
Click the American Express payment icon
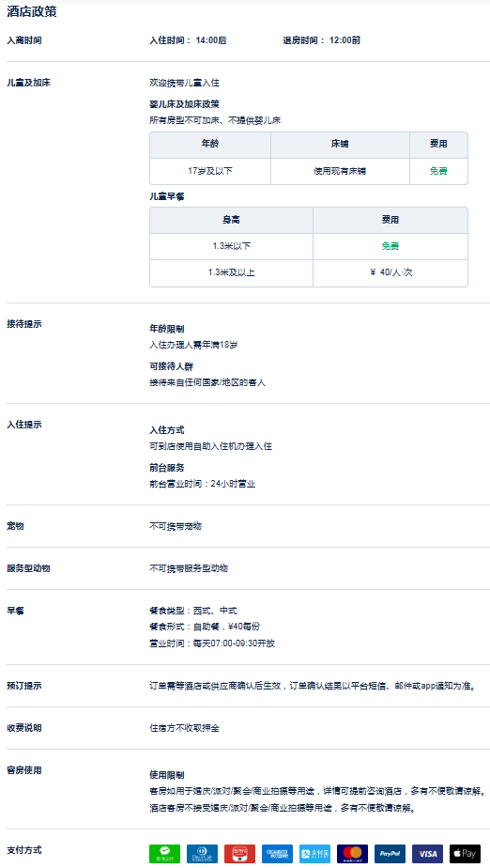(x=277, y=854)
